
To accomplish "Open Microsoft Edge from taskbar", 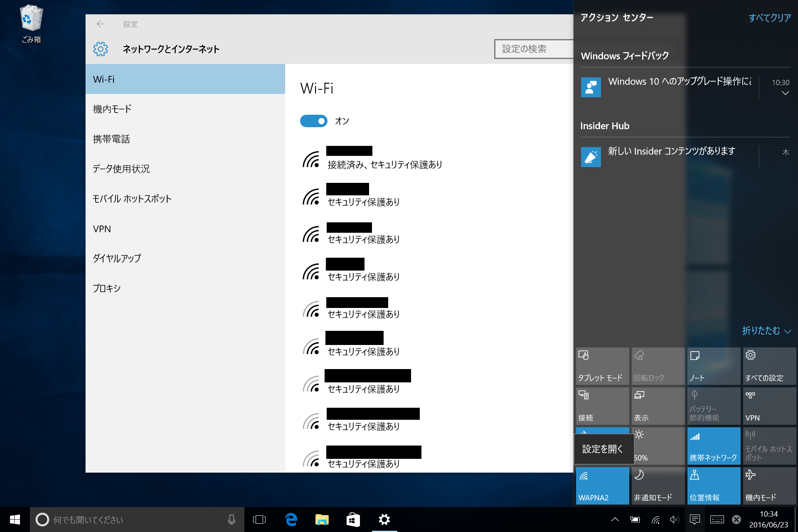I will coord(291,520).
